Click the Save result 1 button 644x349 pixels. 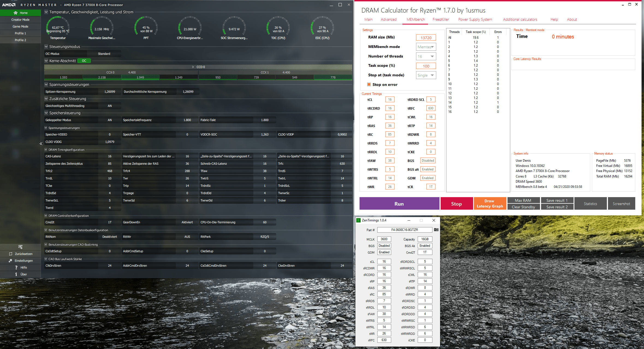tap(557, 200)
